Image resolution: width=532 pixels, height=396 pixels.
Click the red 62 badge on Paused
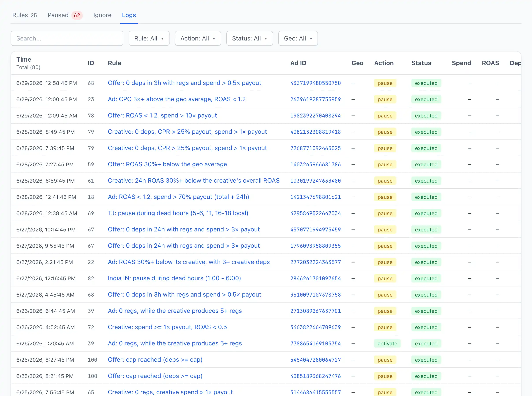[x=77, y=15]
